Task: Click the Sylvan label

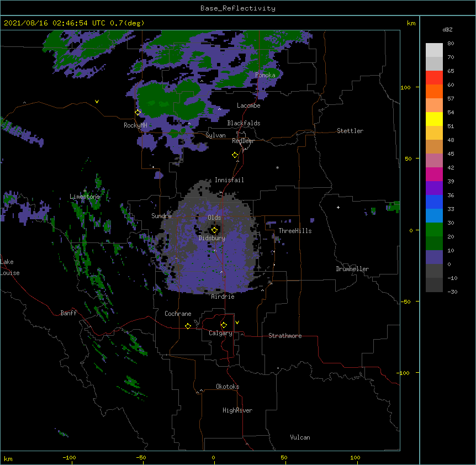Action: (x=215, y=135)
